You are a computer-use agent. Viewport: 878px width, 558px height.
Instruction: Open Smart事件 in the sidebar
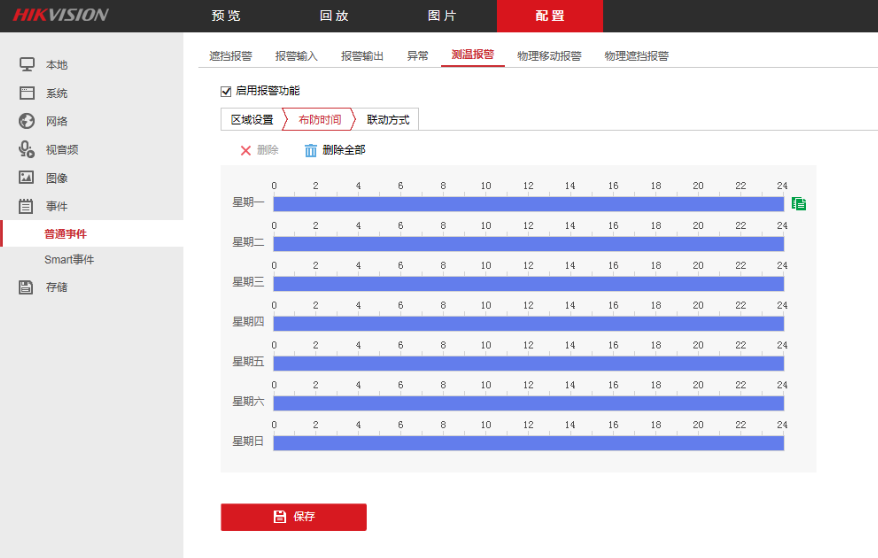[69, 260]
